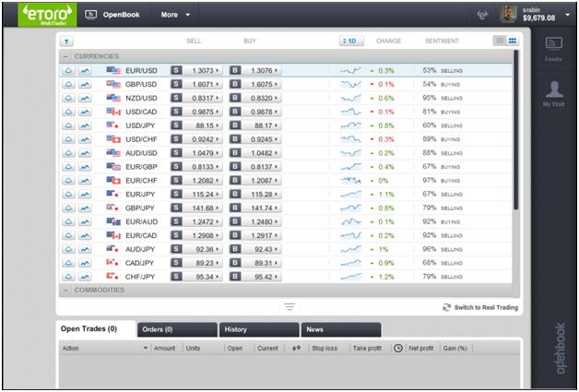Switch to the History tab
The image size is (579, 392).
(x=259, y=329)
